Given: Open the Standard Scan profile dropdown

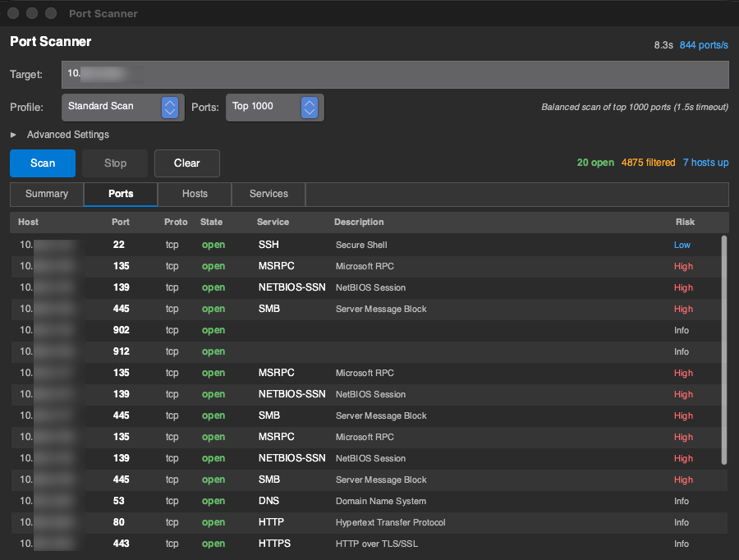Looking at the screenshot, I should (x=122, y=107).
